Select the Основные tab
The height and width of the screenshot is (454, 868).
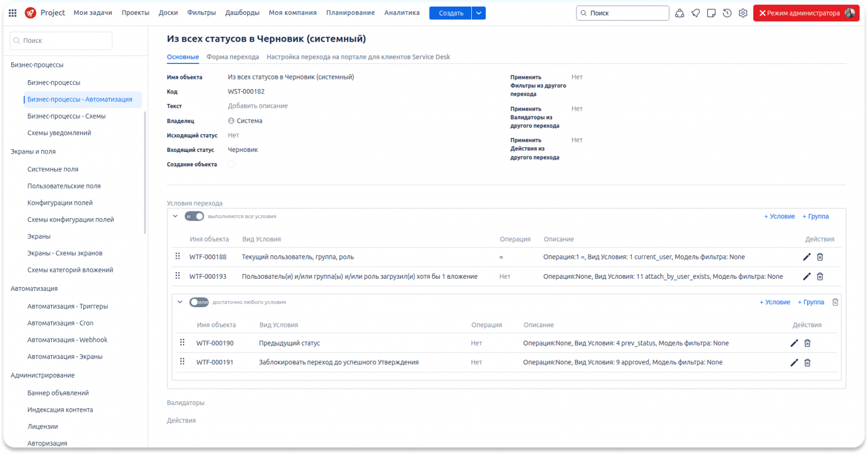pyautogui.click(x=183, y=57)
